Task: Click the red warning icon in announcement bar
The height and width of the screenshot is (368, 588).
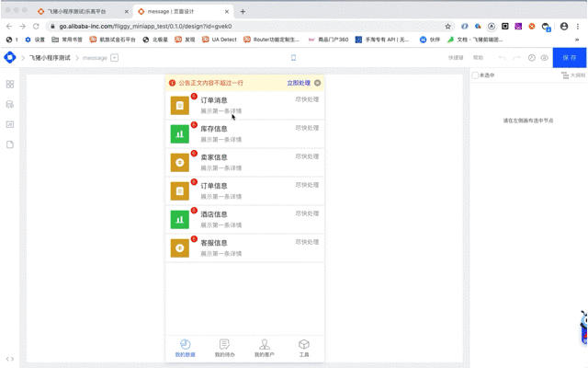Action: click(172, 83)
